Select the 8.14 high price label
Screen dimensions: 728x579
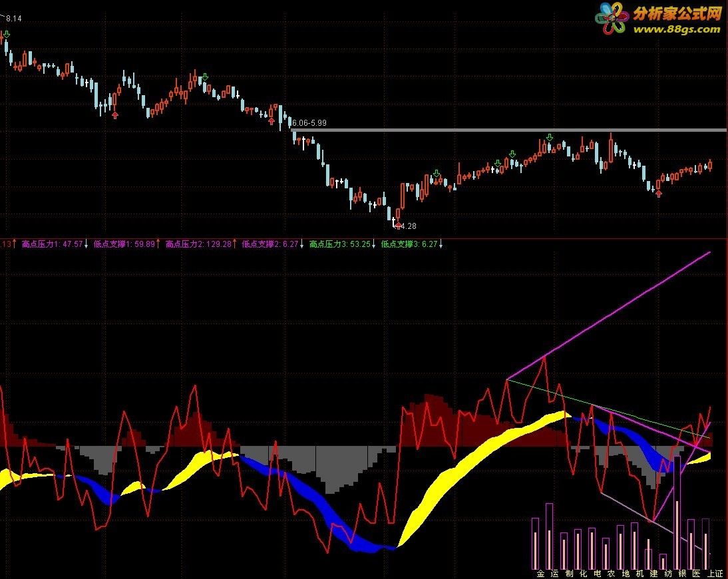pos(13,19)
